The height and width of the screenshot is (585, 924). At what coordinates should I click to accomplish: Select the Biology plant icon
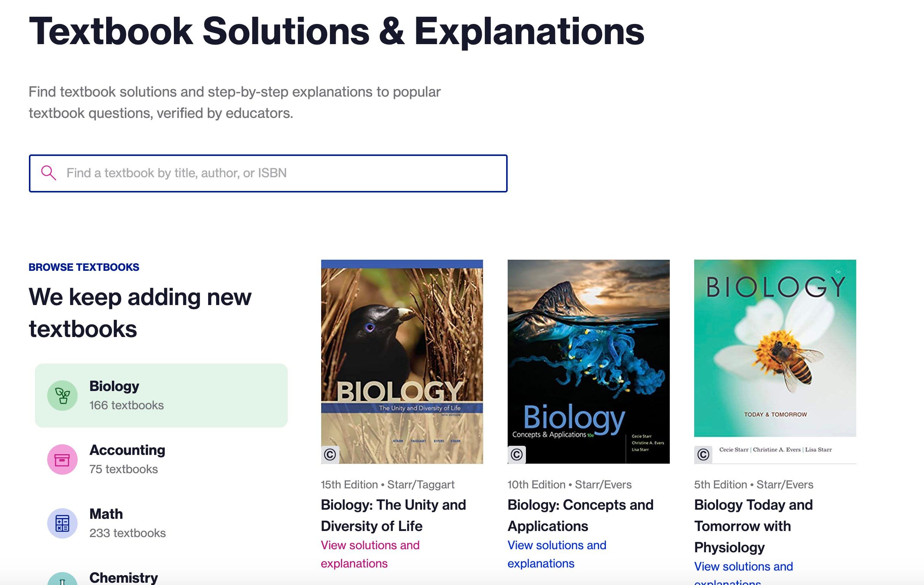62,396
